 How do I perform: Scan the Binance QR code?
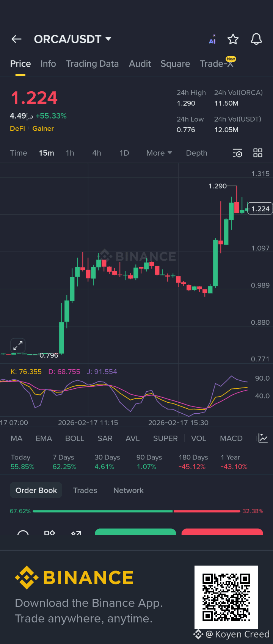tap(226, 597)
